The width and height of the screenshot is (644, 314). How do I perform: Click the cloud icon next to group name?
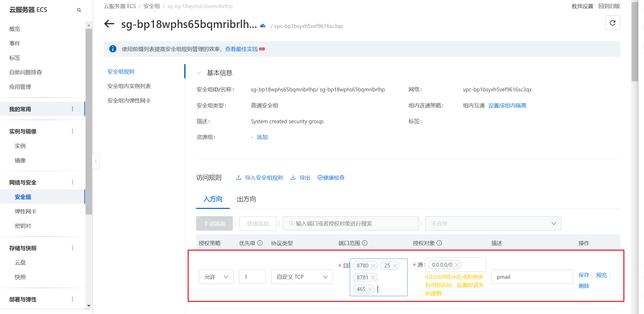click(x=263, y=26)
